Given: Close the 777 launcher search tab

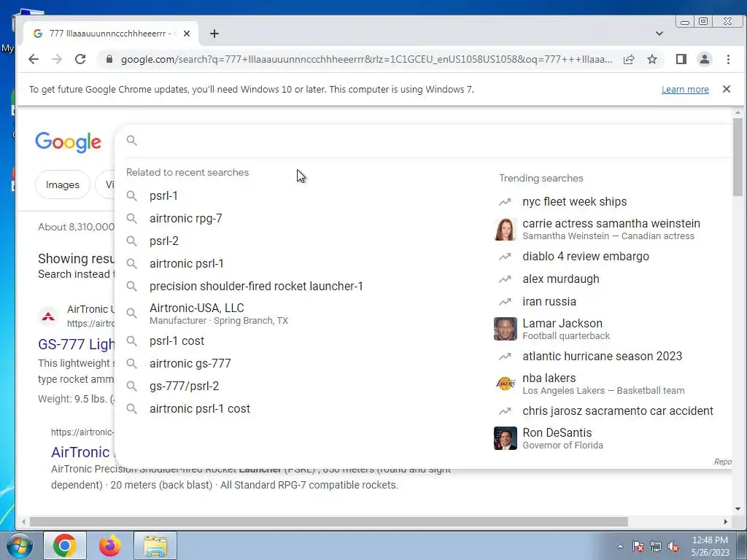Looking at the screenshot, I should tap(187, 34).
